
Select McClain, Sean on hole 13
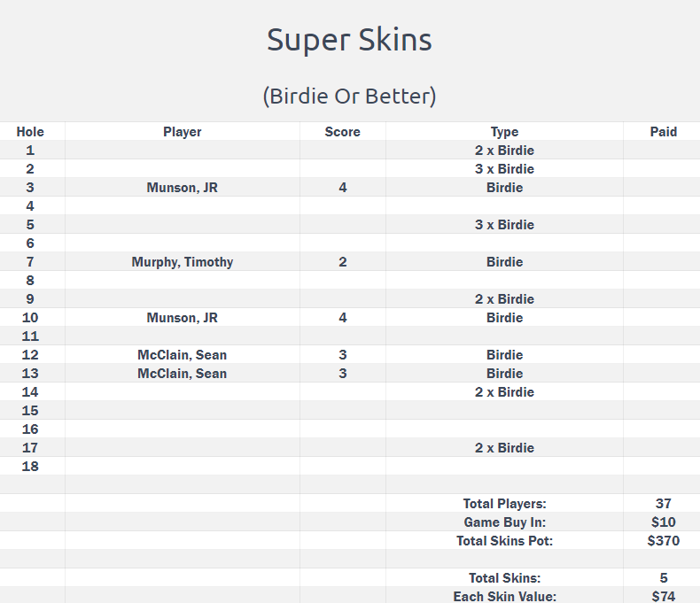(183, 374)
